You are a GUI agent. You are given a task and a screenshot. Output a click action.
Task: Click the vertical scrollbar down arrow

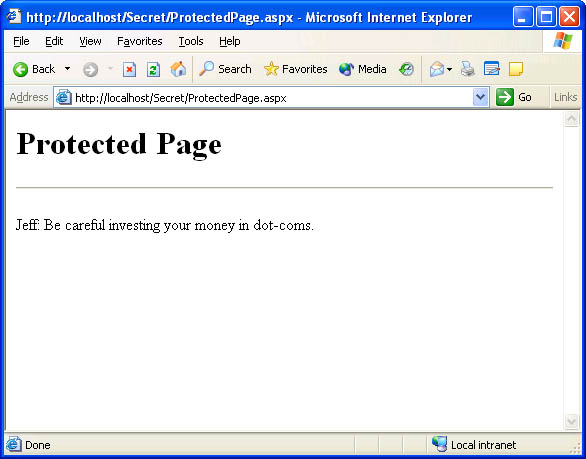tap(571, 421)
